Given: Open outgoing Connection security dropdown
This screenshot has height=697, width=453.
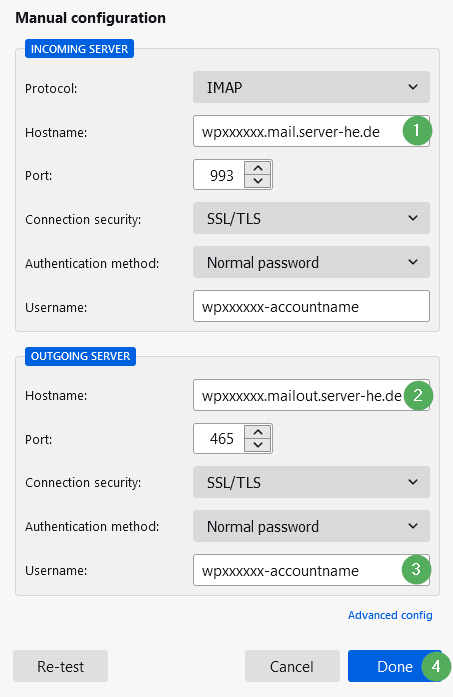Looking at the screenshot, I should coord(311,482).
